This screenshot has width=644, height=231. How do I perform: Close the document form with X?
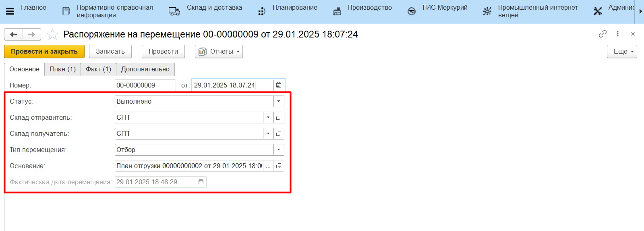(x=633, y=34)
